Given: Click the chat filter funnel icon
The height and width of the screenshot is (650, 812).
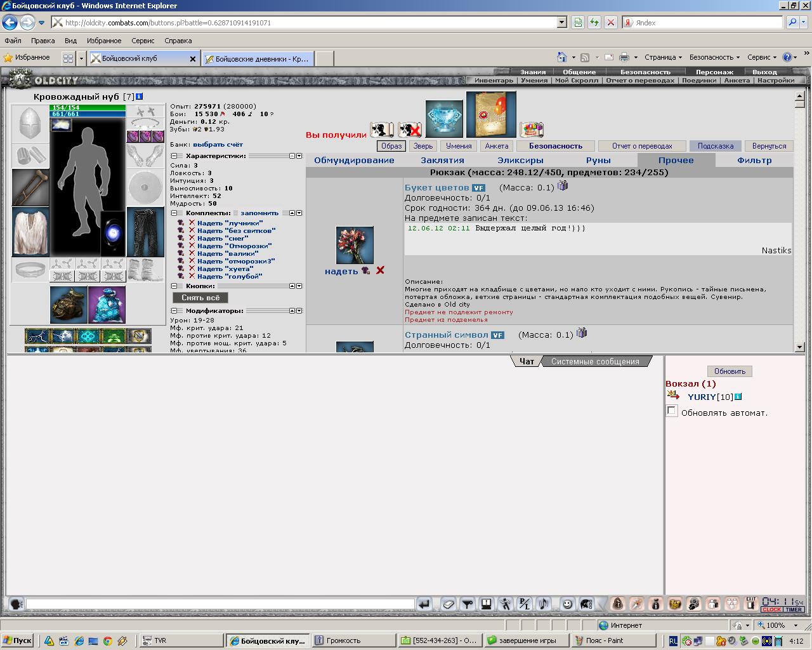Looking at the screenshot, I should (467, 604).
